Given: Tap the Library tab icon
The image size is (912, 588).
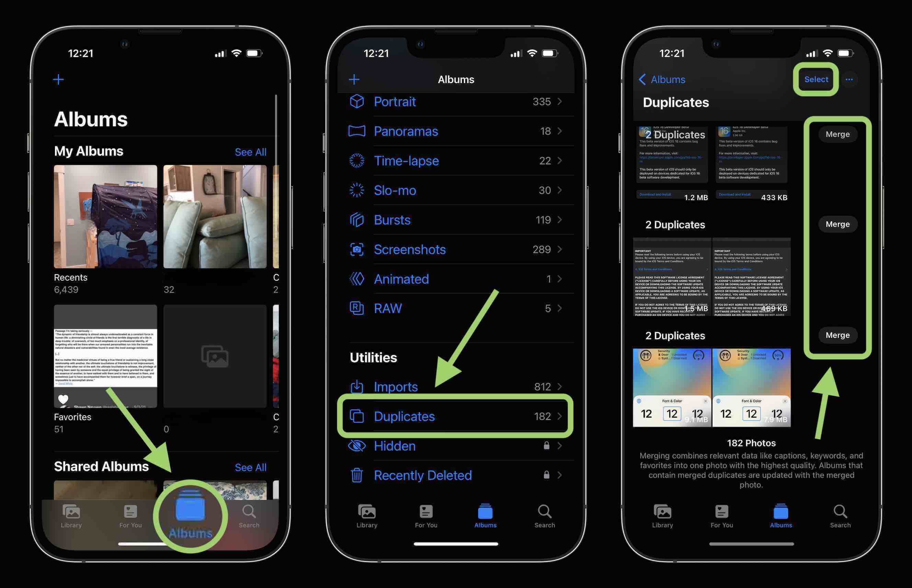Looking at the screenshot, I should tap(71, 516).
